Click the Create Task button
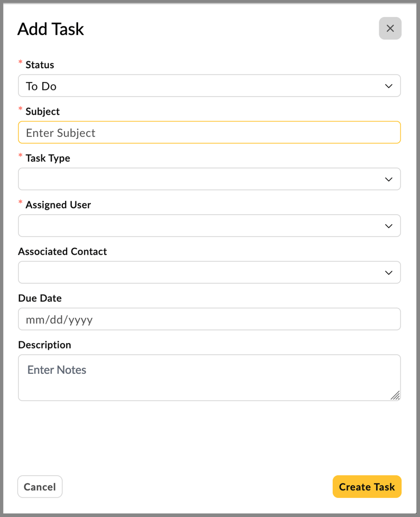 coord(367,486)
